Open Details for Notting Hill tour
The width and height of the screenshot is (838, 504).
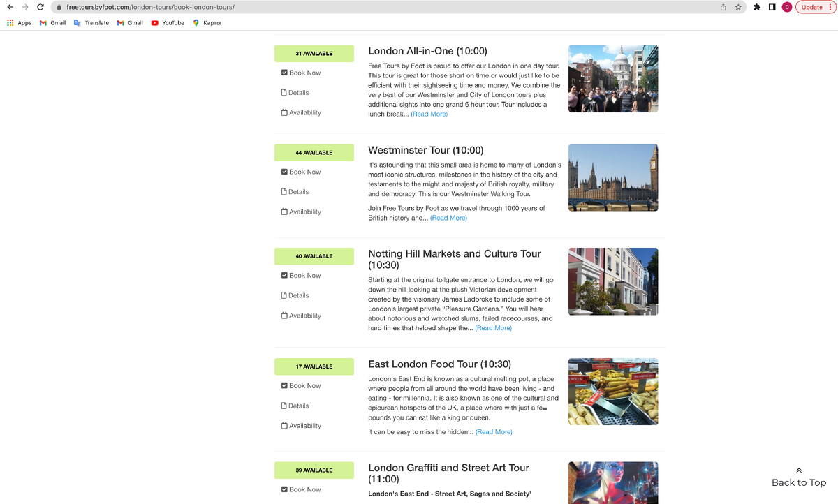295,295
